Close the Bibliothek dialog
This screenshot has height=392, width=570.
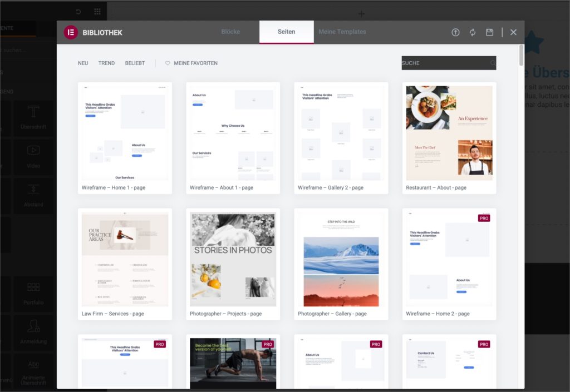pos(513,32)
